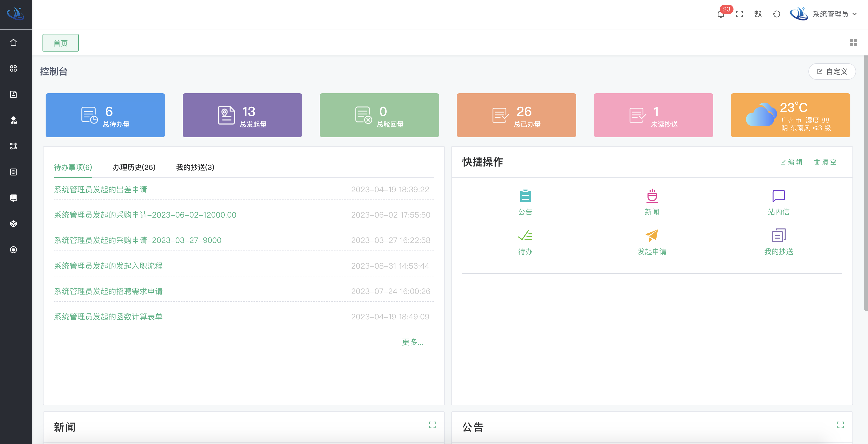This screenshot has height=444, width=868.
Task: Click the 更多... link
Action: (413, 342)
